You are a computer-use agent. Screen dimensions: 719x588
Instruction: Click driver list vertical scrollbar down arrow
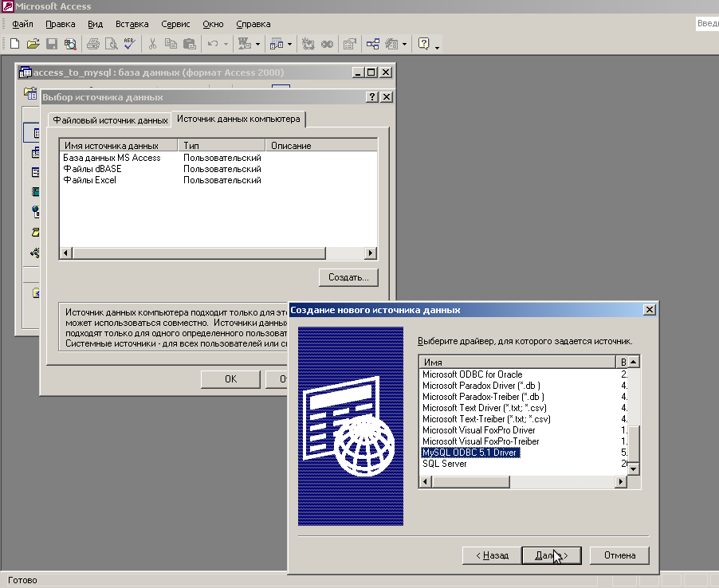[x=633, y=468]
